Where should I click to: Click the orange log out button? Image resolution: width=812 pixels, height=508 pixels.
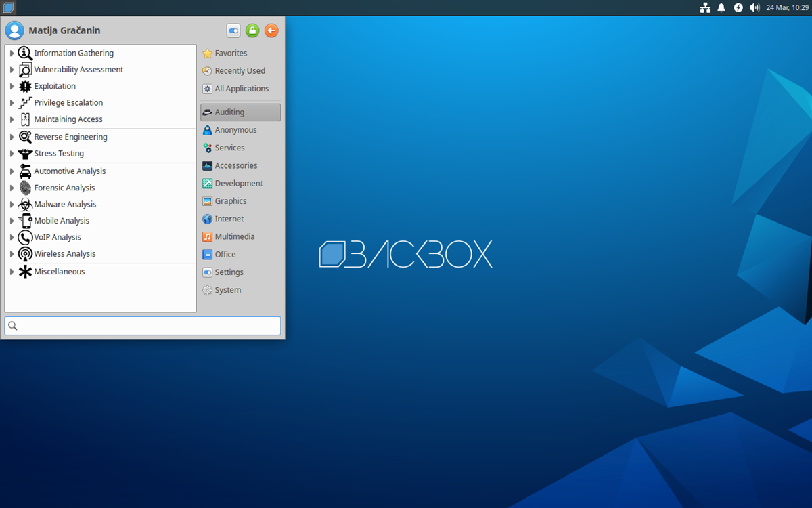(x=271, y=30)
